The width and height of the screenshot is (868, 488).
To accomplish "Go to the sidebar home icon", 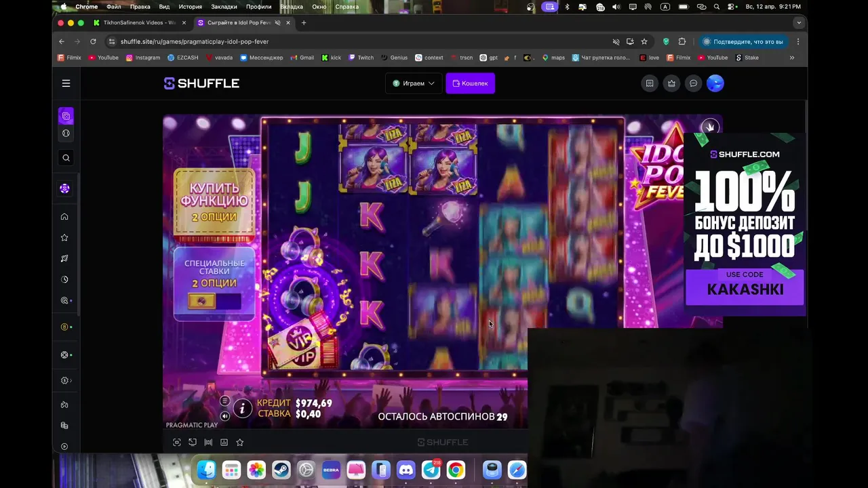I will pos(64,217).
